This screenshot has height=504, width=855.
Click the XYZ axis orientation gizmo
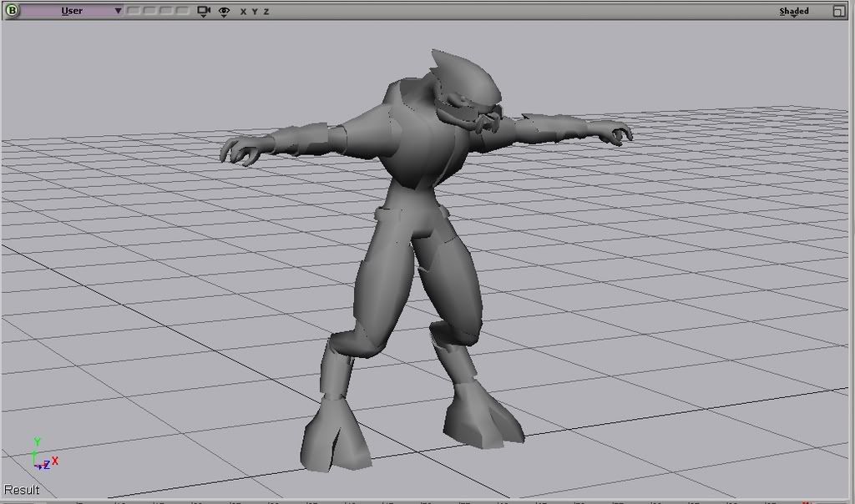43,455
